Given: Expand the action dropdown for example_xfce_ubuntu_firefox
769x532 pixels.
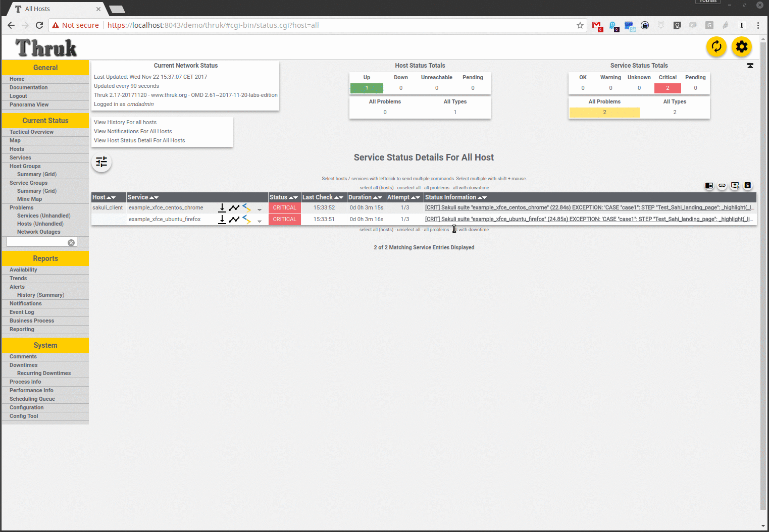Looking at the screenshot, I should point(260,221).
